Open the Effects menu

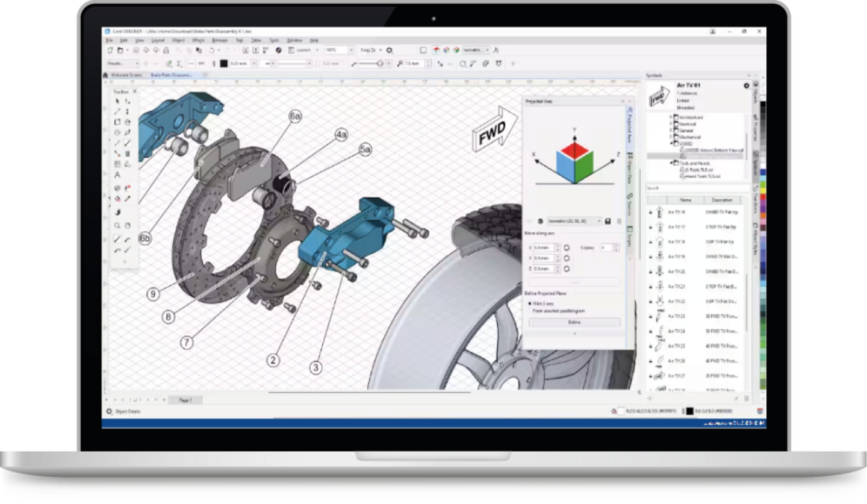198,40
